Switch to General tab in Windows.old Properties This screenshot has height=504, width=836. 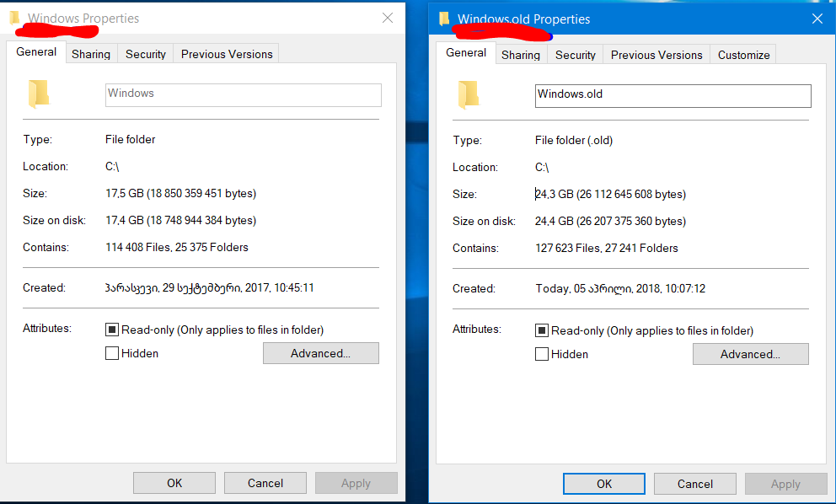[x=466, y=53]
